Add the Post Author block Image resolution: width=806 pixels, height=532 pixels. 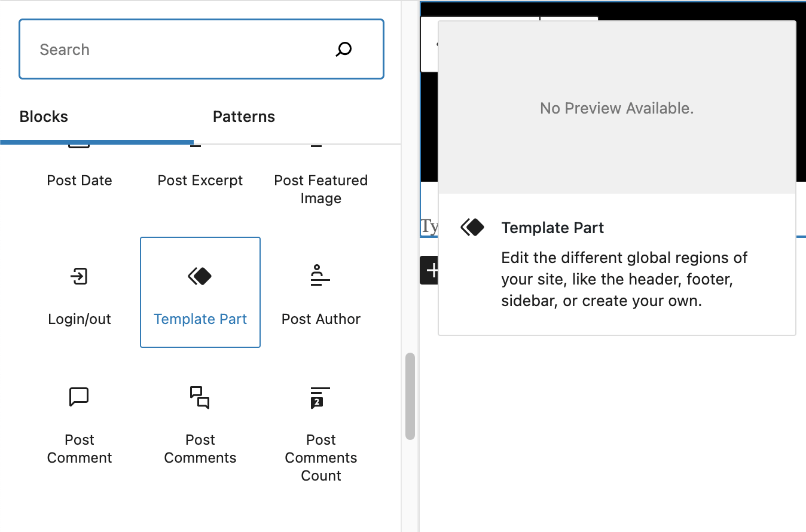(x=320, y=292)
